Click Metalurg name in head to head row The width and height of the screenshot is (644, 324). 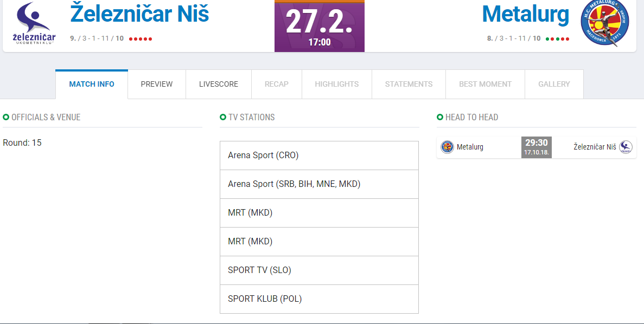tap(470, 147)
